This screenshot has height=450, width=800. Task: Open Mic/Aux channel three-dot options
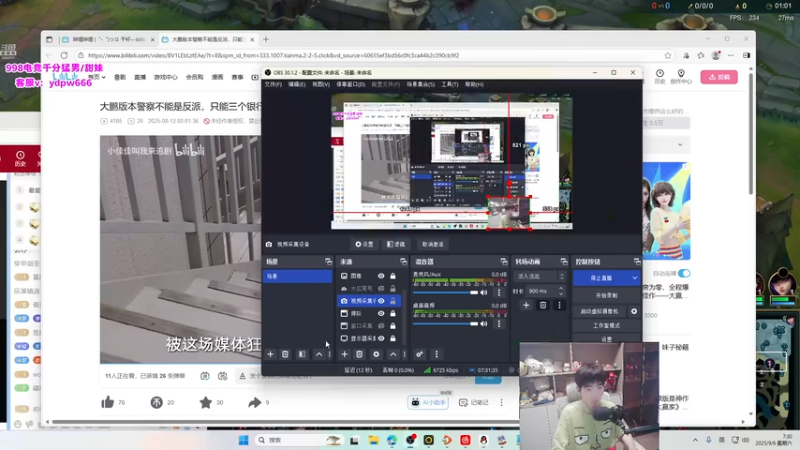point(499,292)
